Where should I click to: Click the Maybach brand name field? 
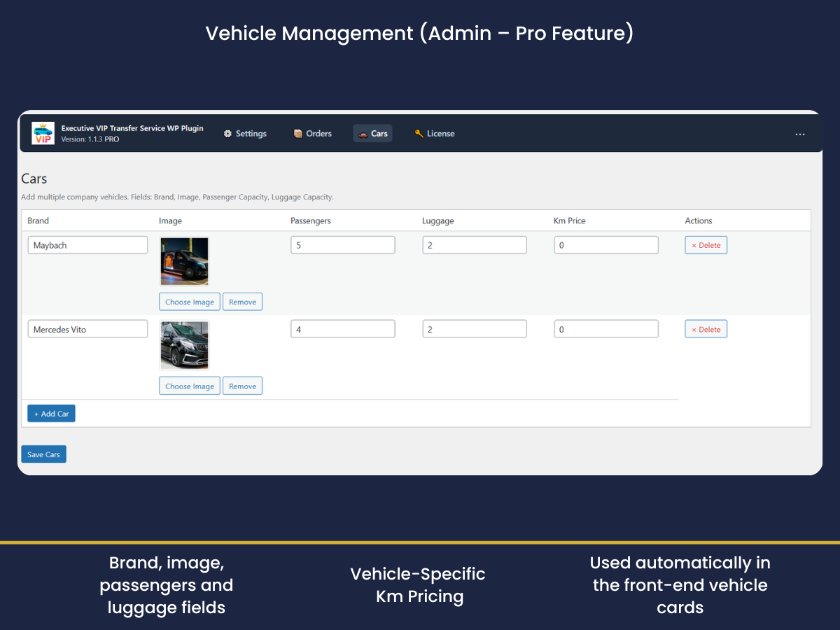[x=87, y=245]
